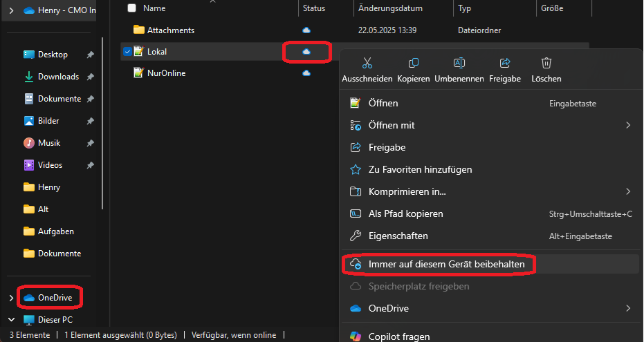Click the Umbenennen icon

pos(459,63)
